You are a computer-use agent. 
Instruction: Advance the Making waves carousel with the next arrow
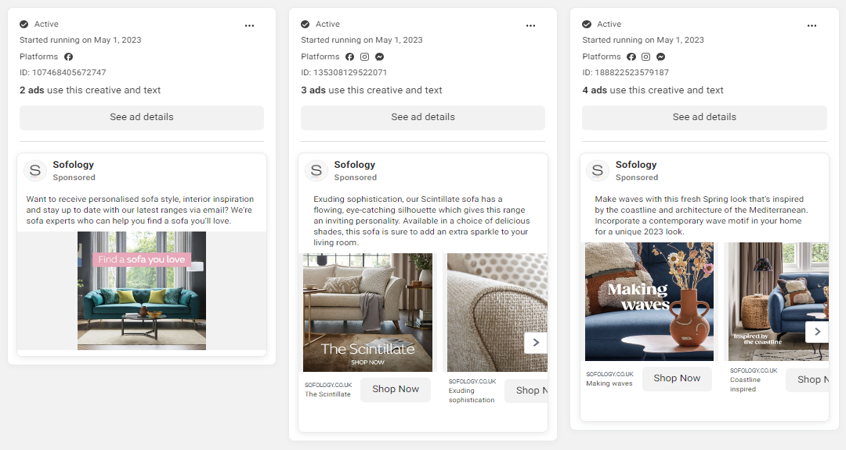coord(817,332)
